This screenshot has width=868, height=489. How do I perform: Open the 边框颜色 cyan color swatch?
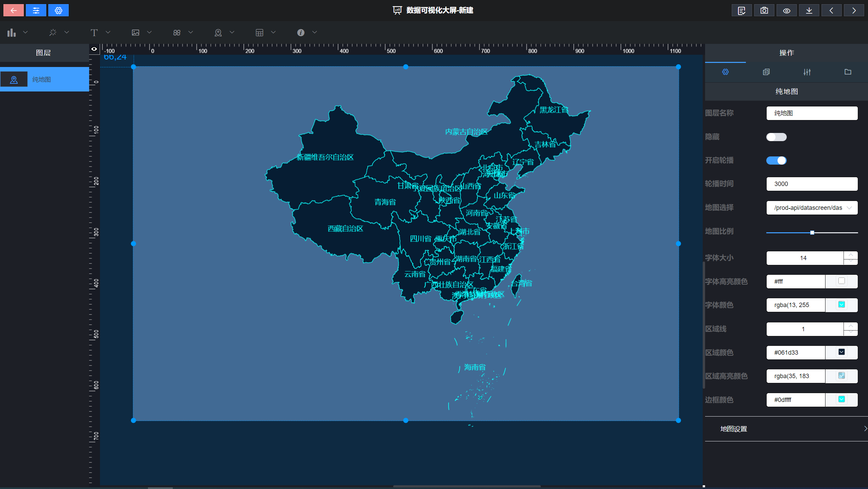point(841,399)
